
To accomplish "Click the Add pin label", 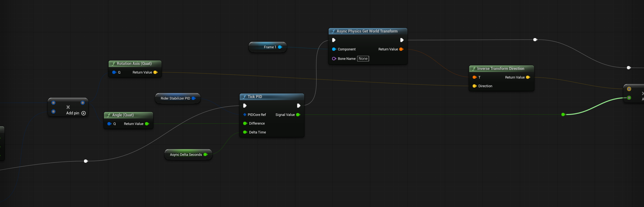I will [73, 113].
